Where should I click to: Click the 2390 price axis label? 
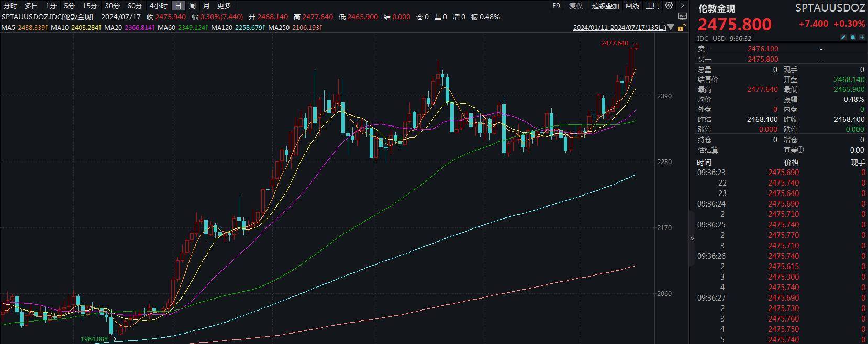[x=664, y=96]
